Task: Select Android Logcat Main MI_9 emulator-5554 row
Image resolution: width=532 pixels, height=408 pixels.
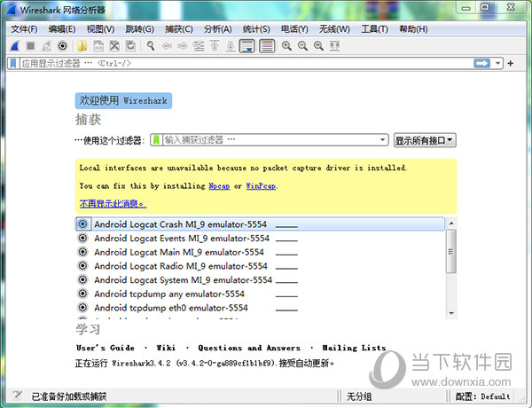Action: coord(260,252)
